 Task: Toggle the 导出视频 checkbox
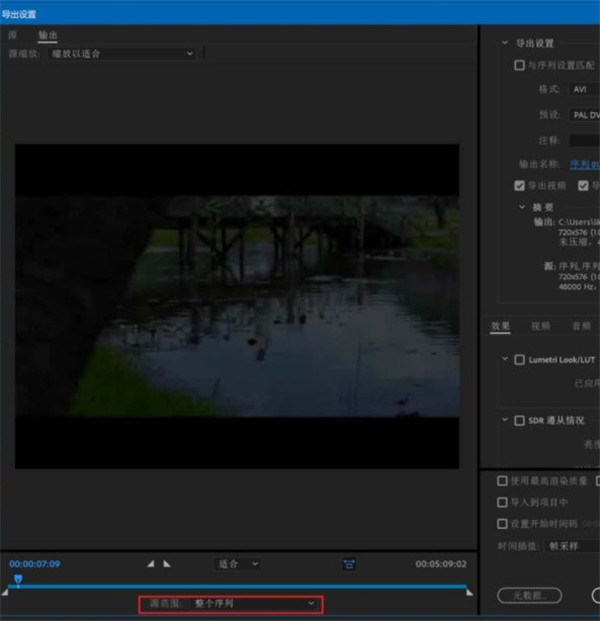tap(519, 185)
